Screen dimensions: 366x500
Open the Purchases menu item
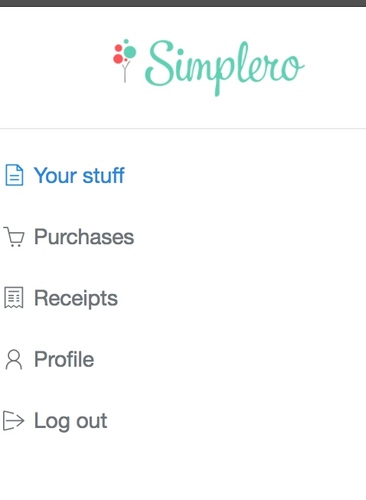point(69,237)
